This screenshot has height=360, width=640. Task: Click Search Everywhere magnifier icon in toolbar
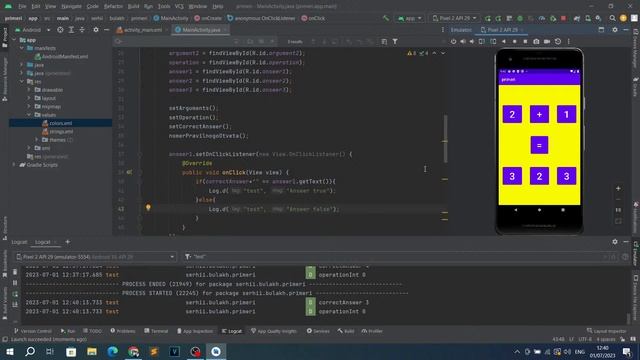(612, 18)
